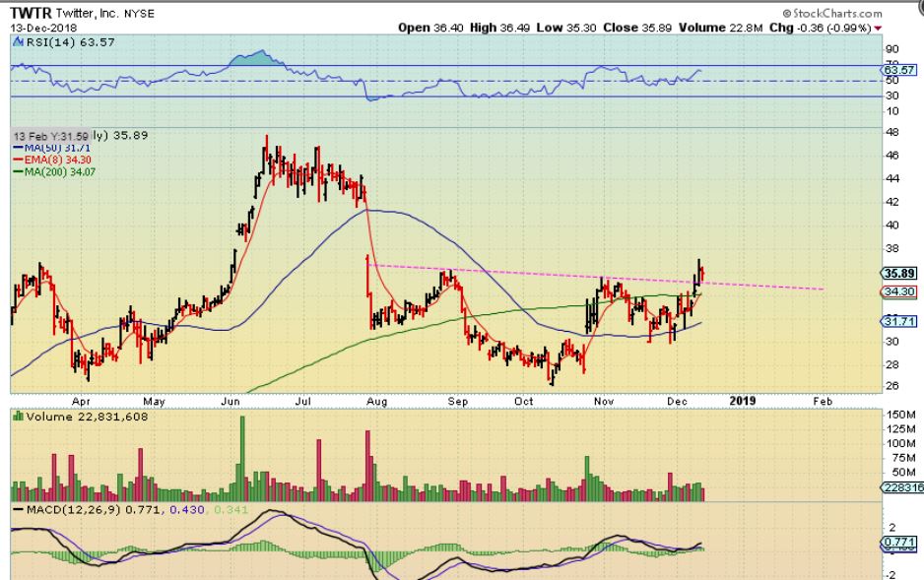
Task: Click the 2019 axis label
Action: click(743, 401)
